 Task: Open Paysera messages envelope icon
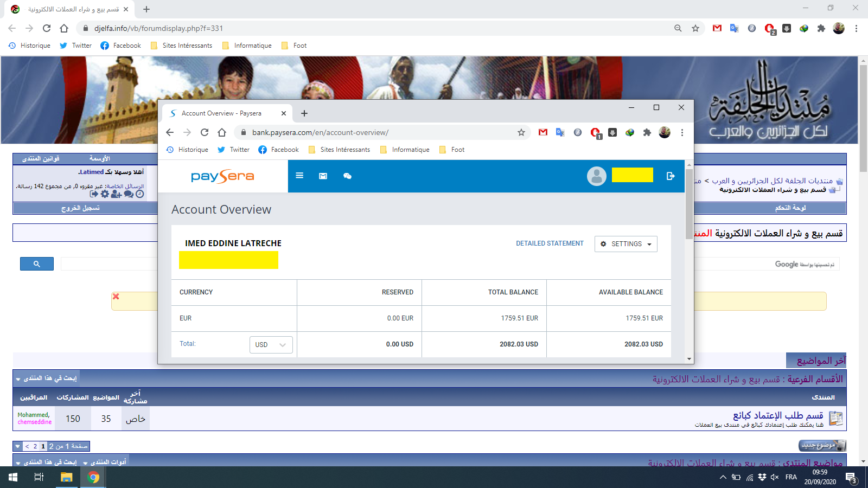(x=323, y=176)
